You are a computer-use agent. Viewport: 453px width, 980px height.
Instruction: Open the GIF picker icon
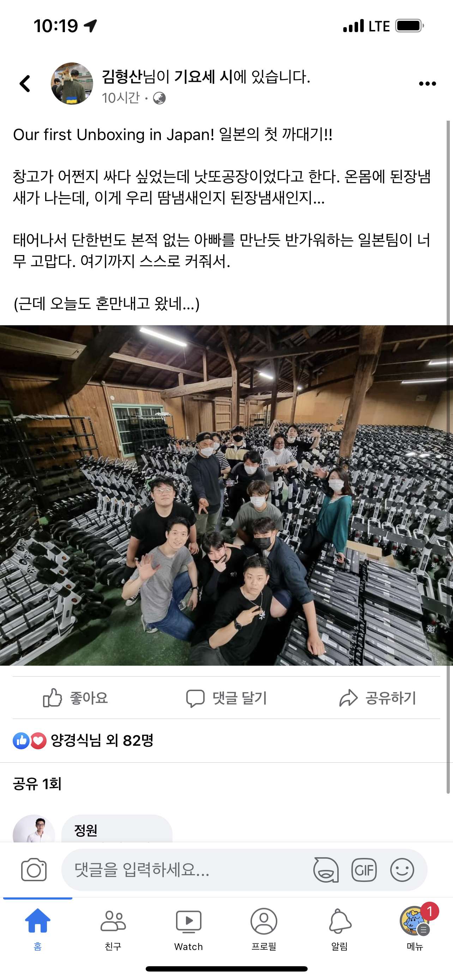click(364, 870)
